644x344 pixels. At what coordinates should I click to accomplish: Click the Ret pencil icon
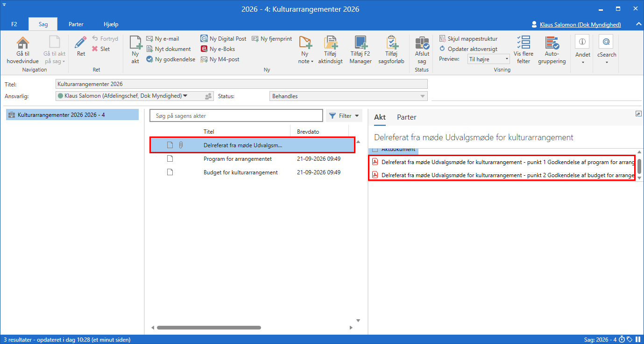81,43
